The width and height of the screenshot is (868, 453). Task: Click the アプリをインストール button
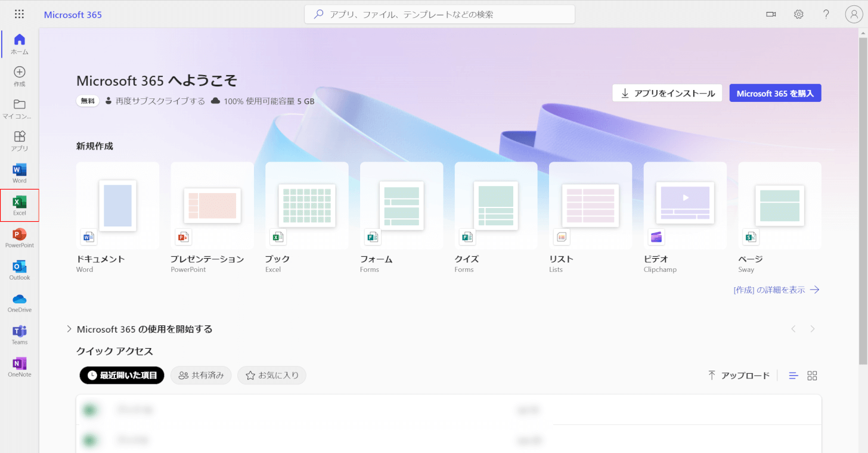pyautogui.click(x=667, y=93)
